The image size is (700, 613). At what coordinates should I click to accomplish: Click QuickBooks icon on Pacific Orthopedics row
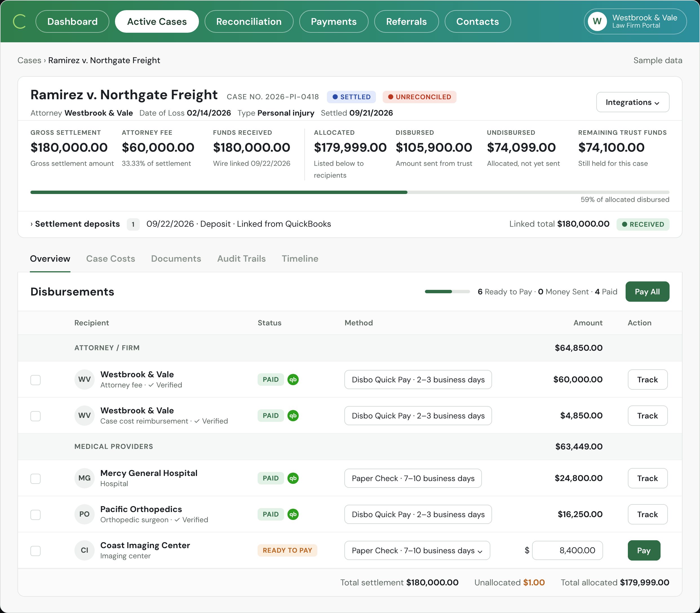click(293, 514)
